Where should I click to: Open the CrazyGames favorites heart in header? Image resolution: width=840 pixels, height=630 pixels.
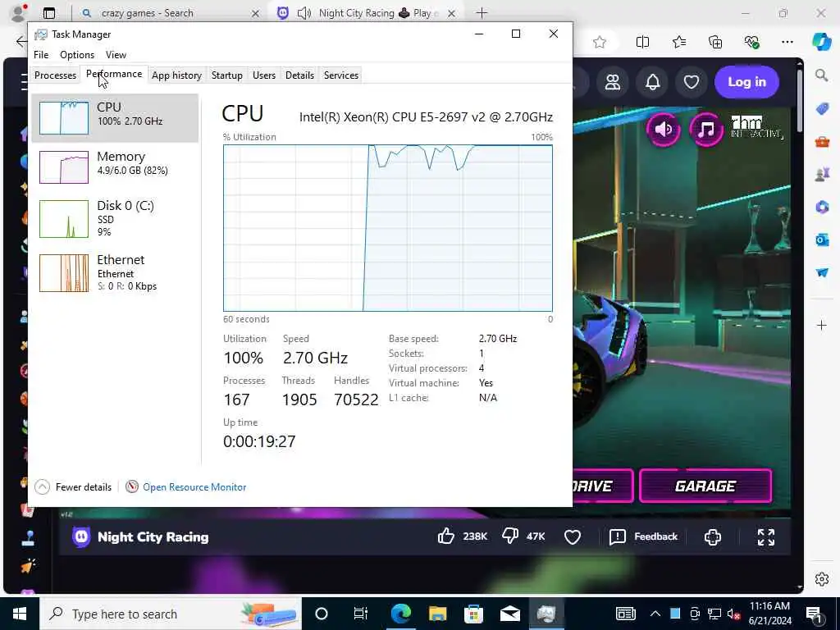pyautogui.click(x=691, y=82)
